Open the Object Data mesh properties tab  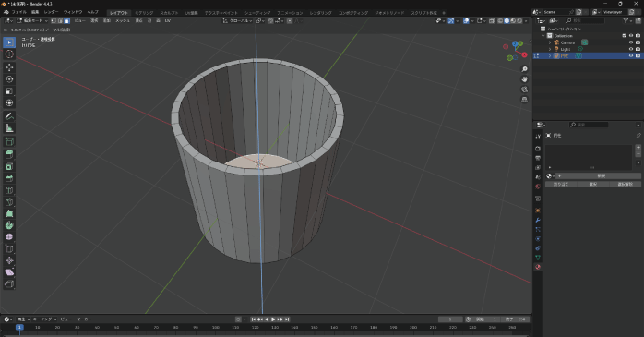[538, 258]
